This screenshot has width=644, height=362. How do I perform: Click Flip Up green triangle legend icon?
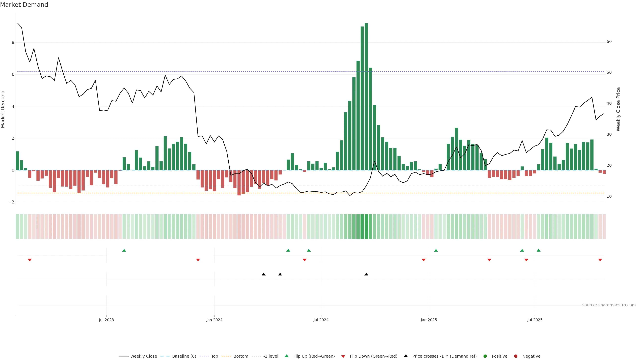(287, 356)
